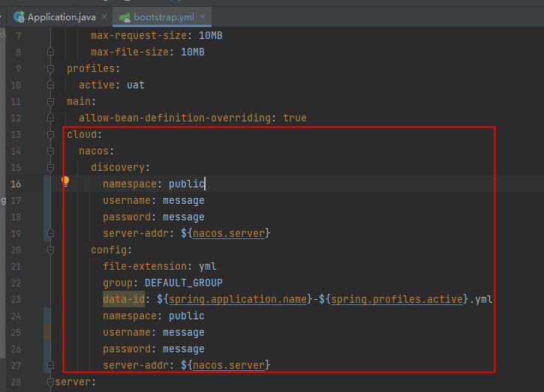Click the nacos.server reference on line 27
544x392 pixels.
(229, 365)
